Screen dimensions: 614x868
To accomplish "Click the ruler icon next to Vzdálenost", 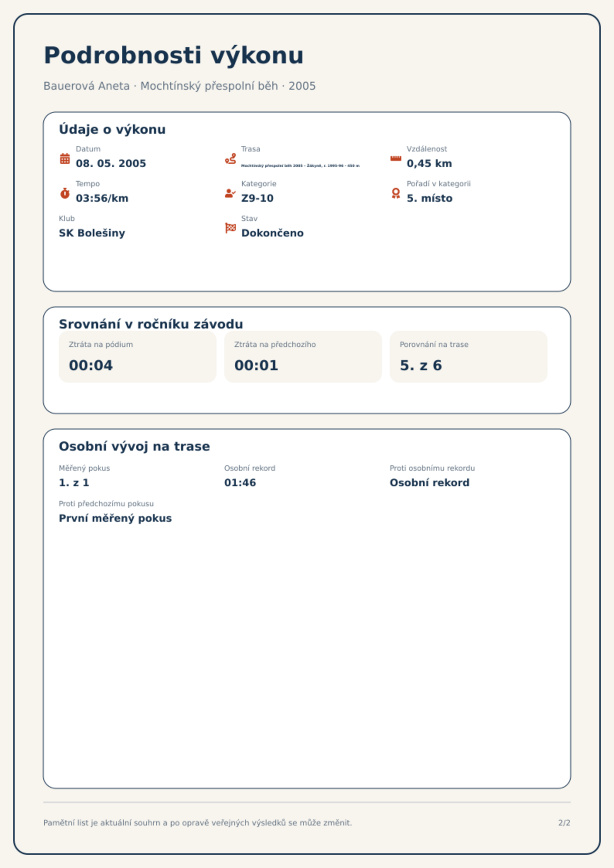I will (396, 158).
